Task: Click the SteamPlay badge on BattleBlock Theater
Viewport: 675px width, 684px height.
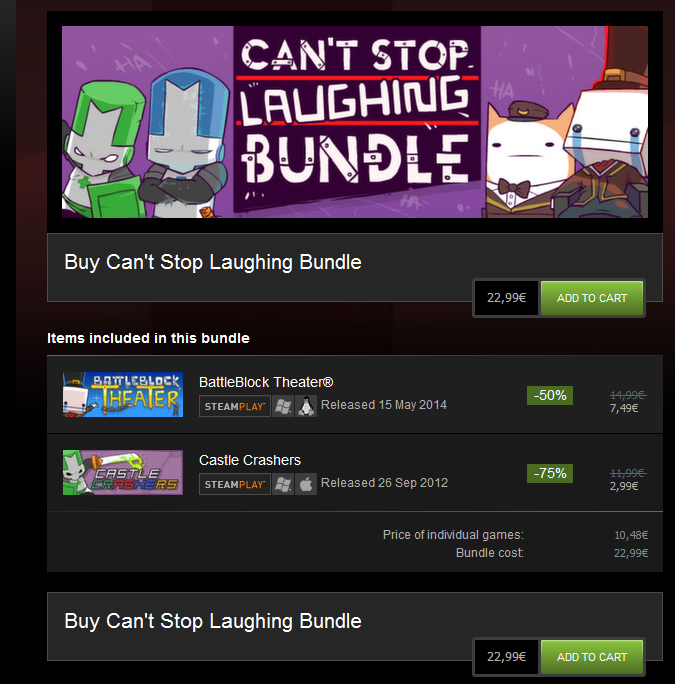Action: 235,407
